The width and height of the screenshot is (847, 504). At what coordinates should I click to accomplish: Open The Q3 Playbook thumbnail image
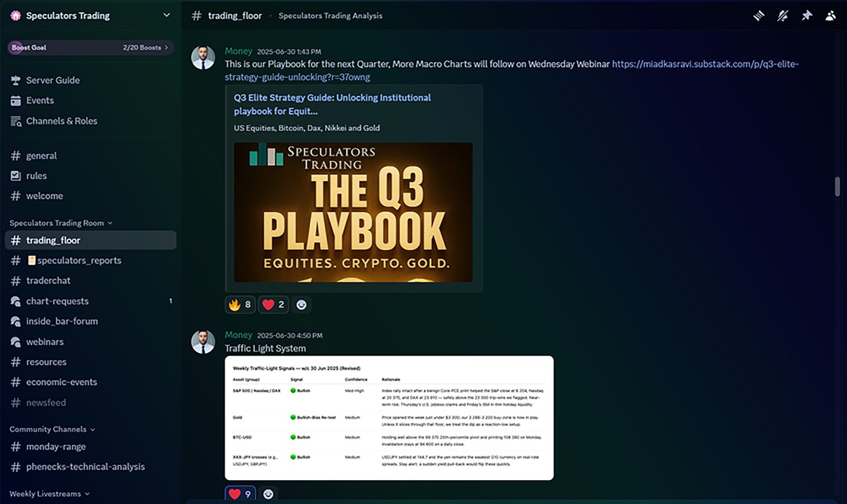tap(353, 212)
